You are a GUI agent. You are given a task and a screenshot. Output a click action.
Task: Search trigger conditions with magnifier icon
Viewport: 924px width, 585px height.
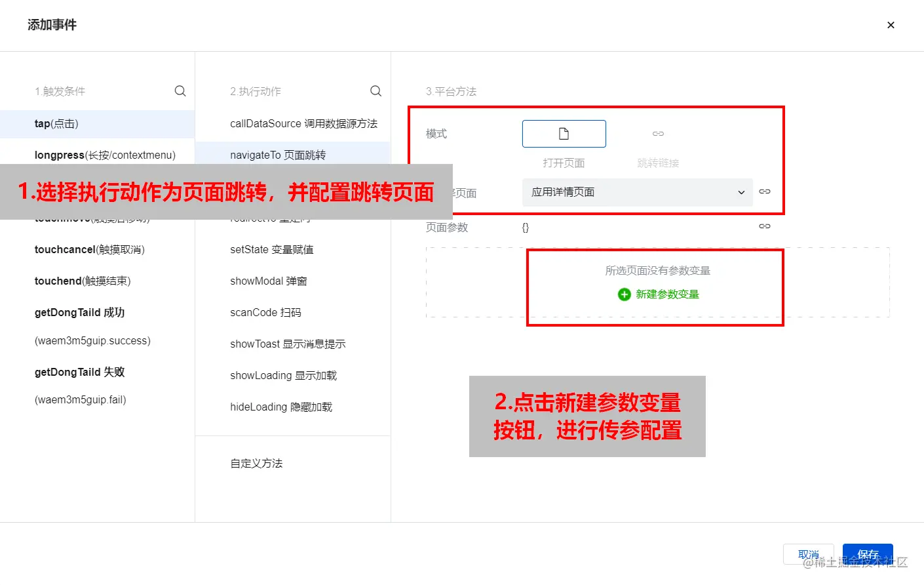pos(180,91)
